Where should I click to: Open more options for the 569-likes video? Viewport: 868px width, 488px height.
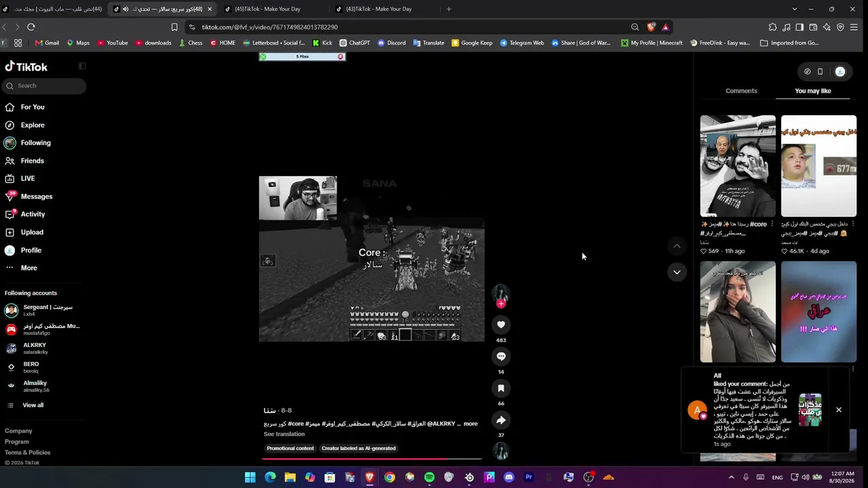772,224
